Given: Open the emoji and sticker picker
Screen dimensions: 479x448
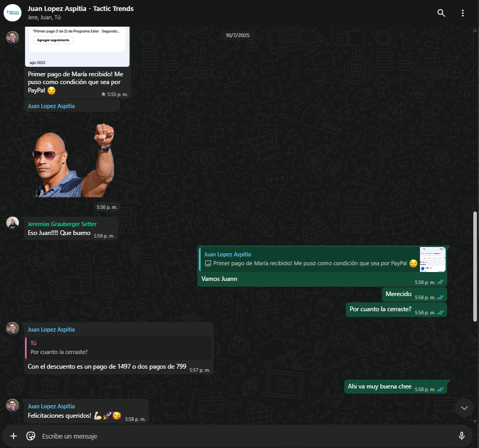Looking at the screenshot, I should click(31, 436).
